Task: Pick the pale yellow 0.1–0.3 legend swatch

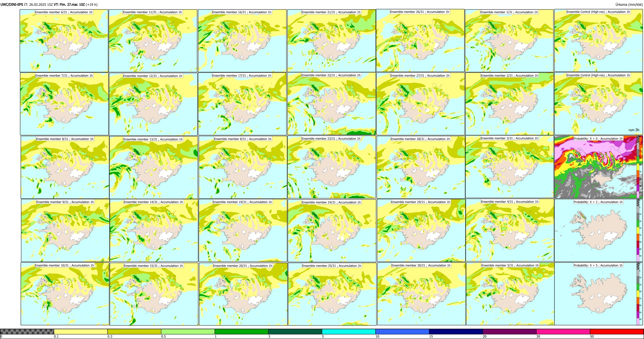Action: coord(81,332)
